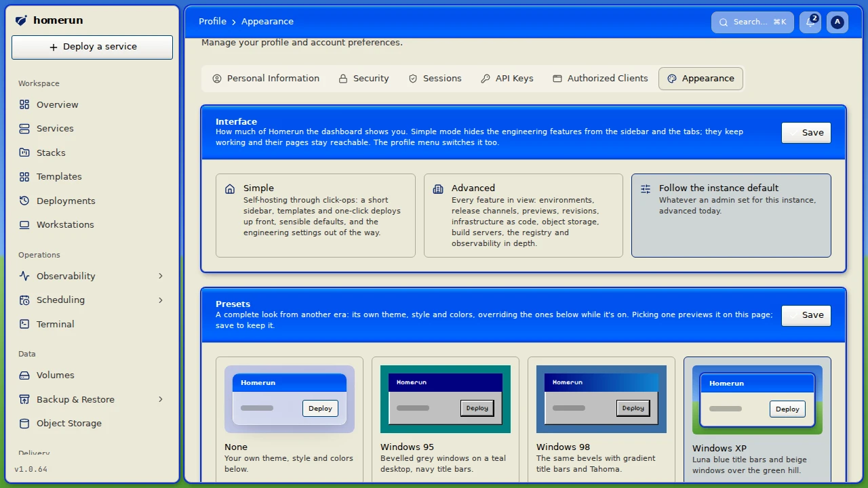Expand the Observability submenu chevron
This screenshot has width=868, height=488.
(161, 276)
